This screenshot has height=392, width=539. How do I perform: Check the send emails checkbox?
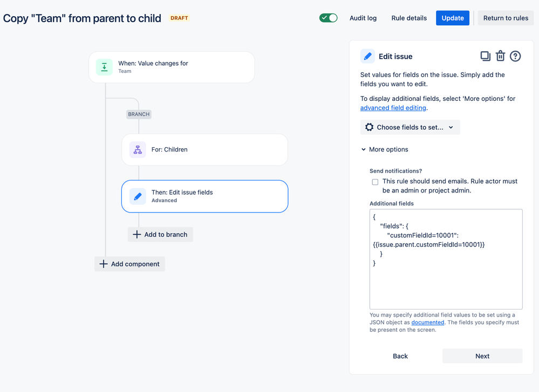(x=375, y=182)
